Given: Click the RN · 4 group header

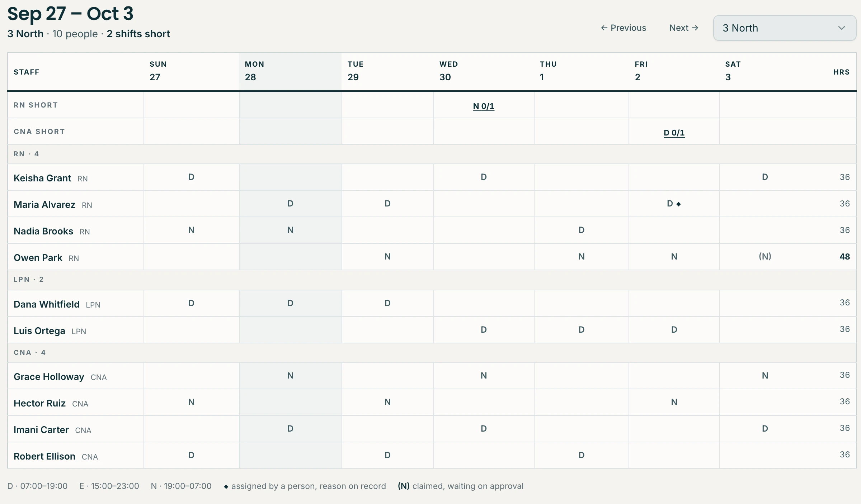Looking at the screenshot, I should coord(432,154).
